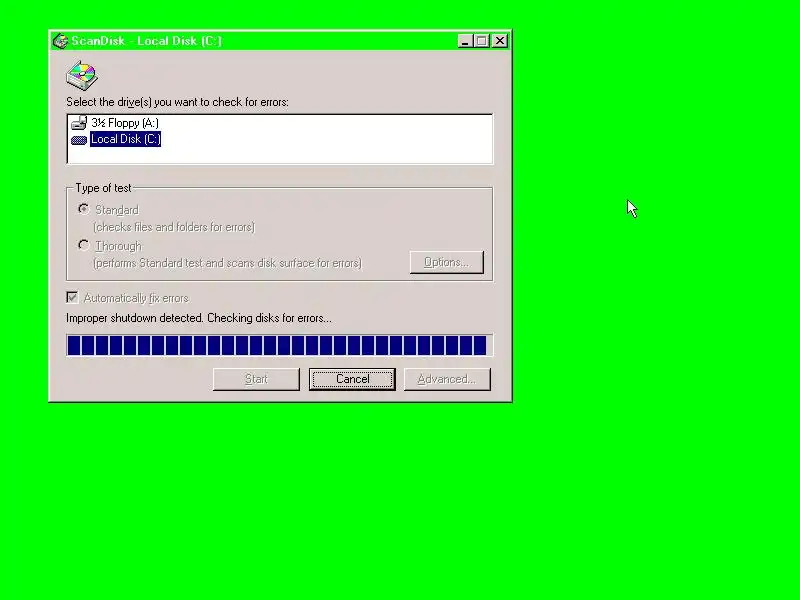This screenshot has height=600, width=800.
Task: Open the Options... button
Action: [x=446, y=262]
